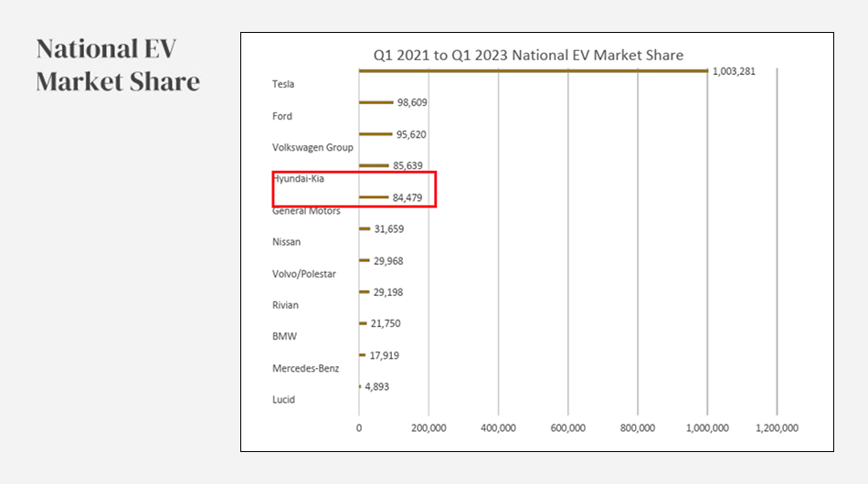Click the Tesla axis label
This screenshot has width=868, height=484.
pos(283,84)
